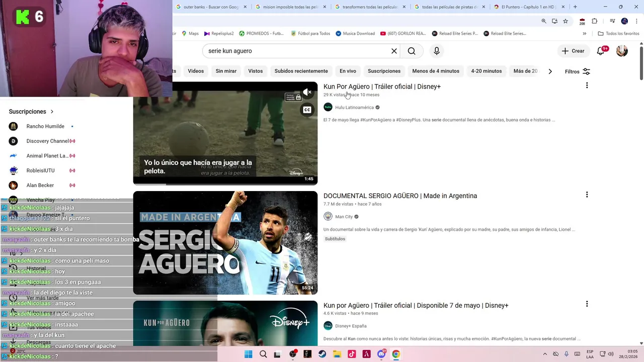Viewport: 644px width, 362px height.
Task: Visit Disney+ España channel
Action: (351, 326)
